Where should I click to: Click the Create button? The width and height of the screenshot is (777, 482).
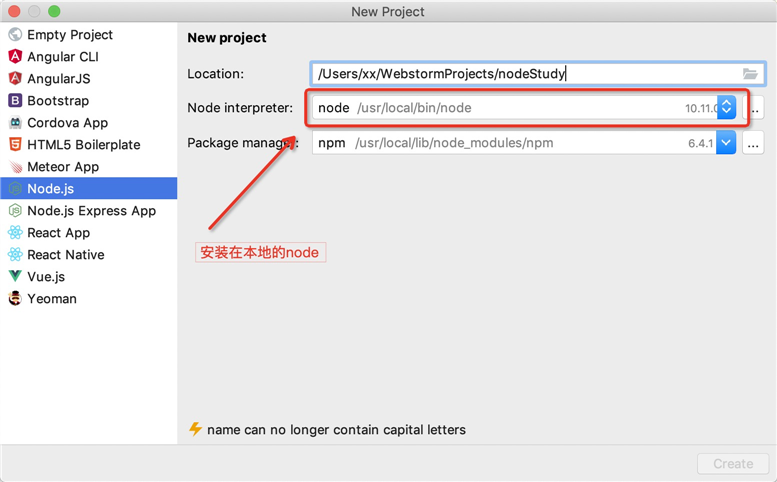pos(733,464)
